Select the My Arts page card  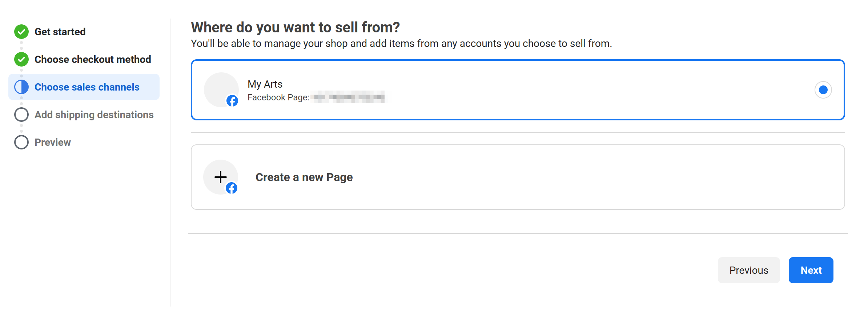point(518,90)
